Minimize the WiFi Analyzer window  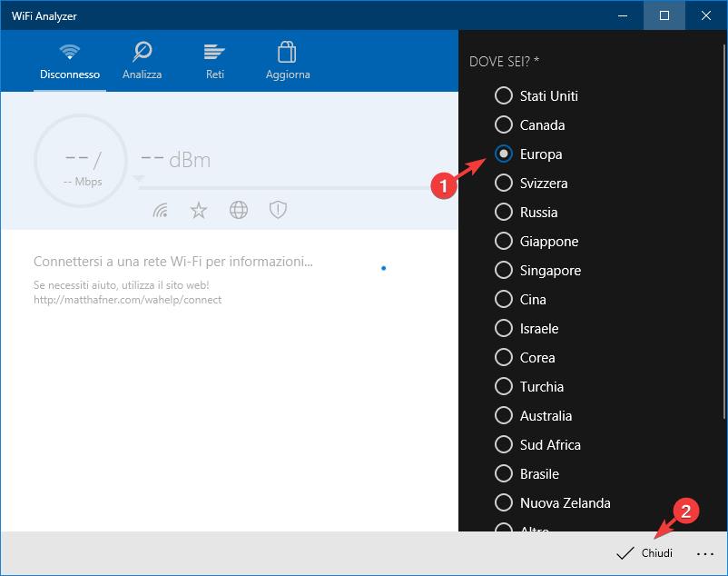click(x=623, y=15)
